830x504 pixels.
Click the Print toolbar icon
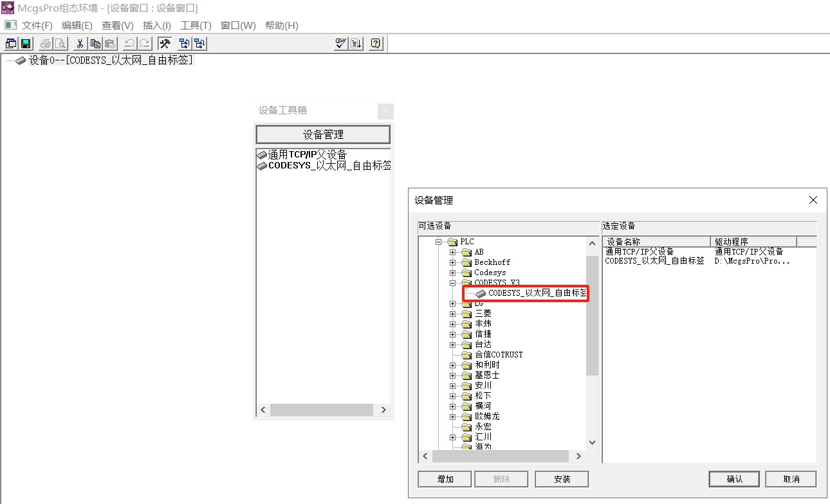[46, 44]
